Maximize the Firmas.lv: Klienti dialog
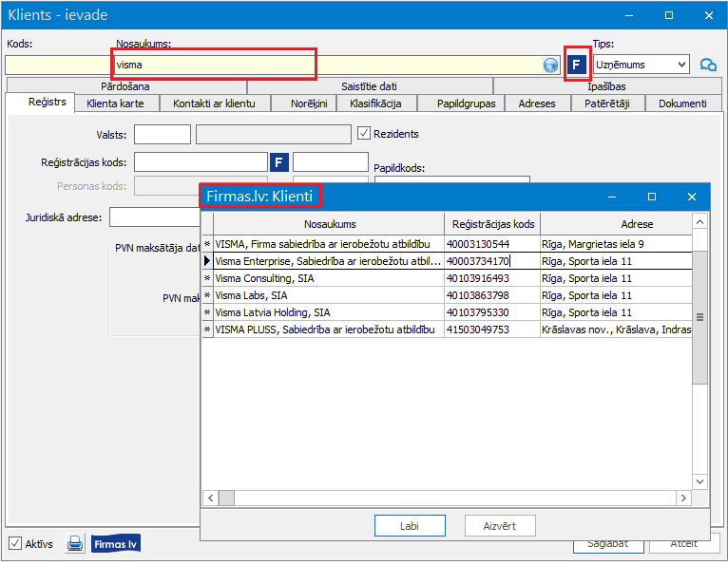The image size is (728, 565). pyautogui.click(x=651, y=197)
